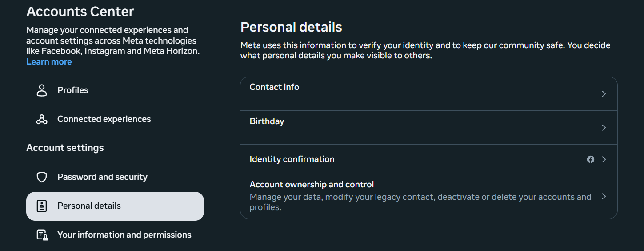Click the Connected experiences nodes icon
The width and height of the screenshot is (644, 251).
[42, 119]
